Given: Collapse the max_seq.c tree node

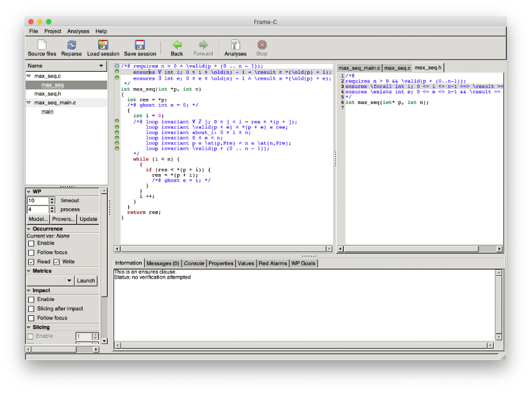Looking at the screenshot, I should pyautogui.click(x=29, y=76).
